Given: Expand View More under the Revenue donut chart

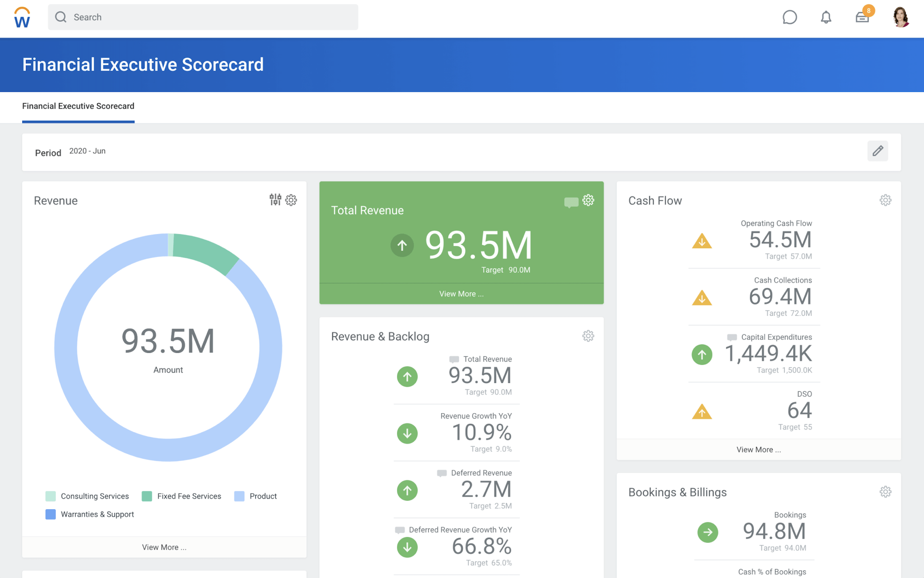Looking at the screenshot, I should [164, 547].
